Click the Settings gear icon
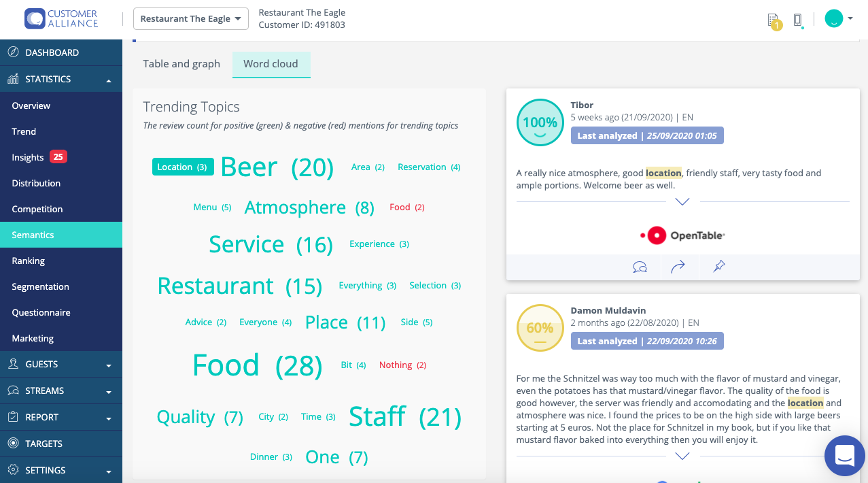The image size is (868, 483). [x=13, y=470]
